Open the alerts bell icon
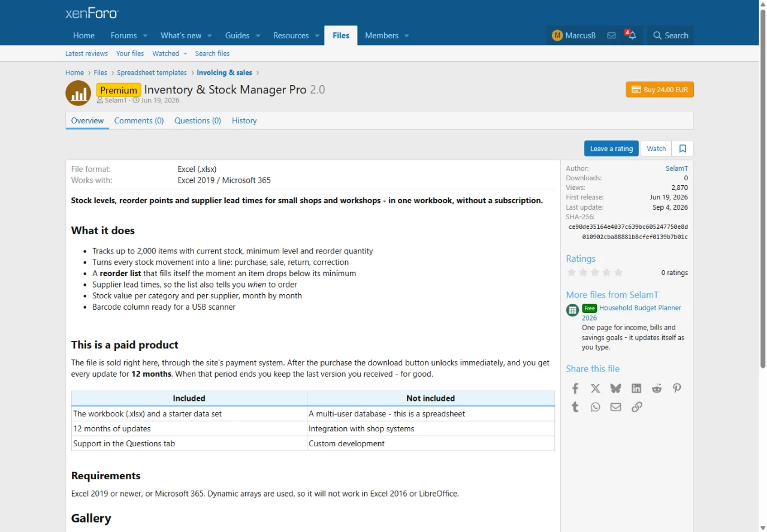 (632, 35)
